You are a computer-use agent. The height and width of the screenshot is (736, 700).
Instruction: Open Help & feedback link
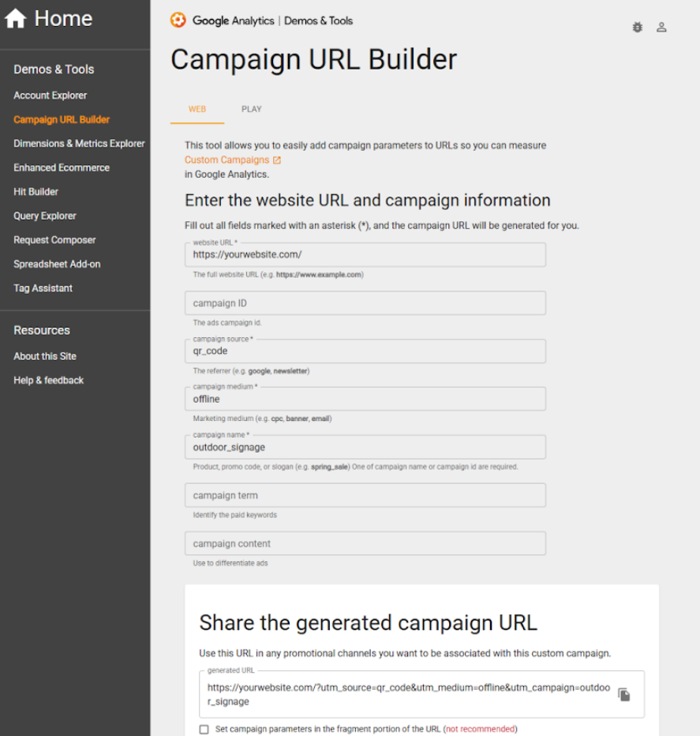(48, 380)
